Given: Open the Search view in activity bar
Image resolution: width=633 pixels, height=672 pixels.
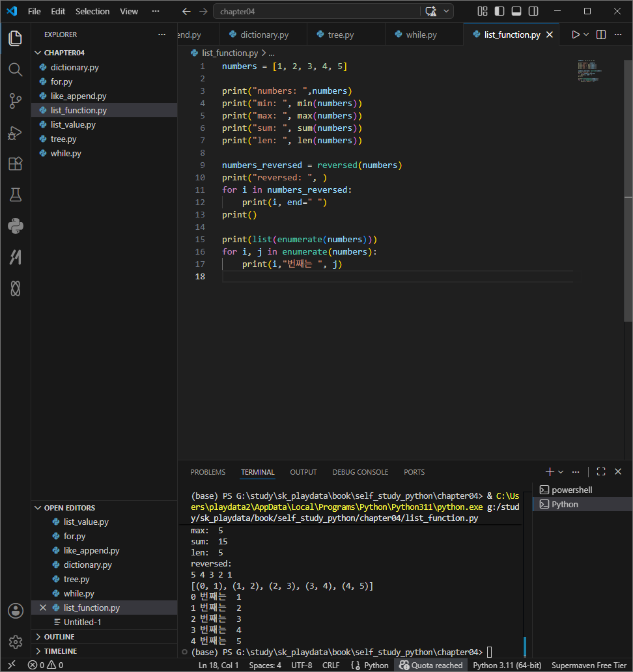Looking at the screenshot, I should [x=16, y=70].
